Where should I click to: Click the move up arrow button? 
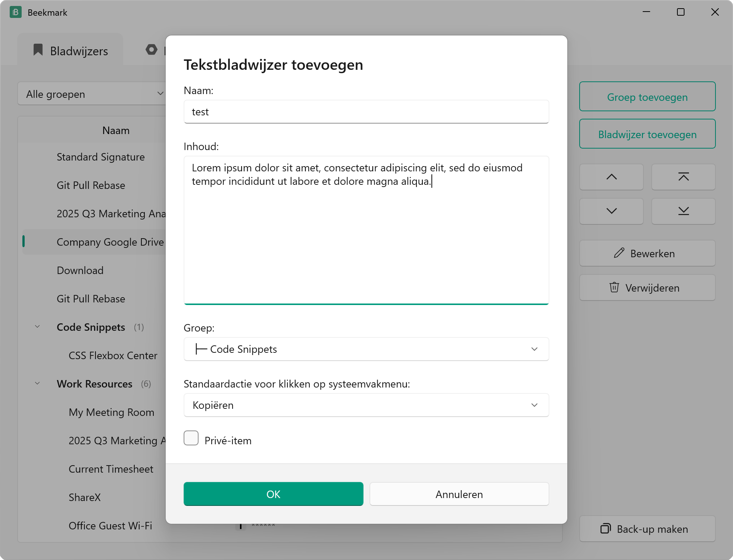pos(611,177)
